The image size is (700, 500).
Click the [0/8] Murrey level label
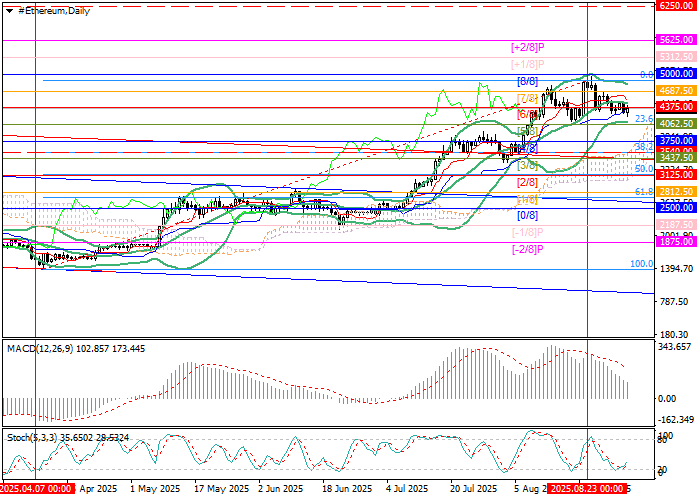pos(527,215)
